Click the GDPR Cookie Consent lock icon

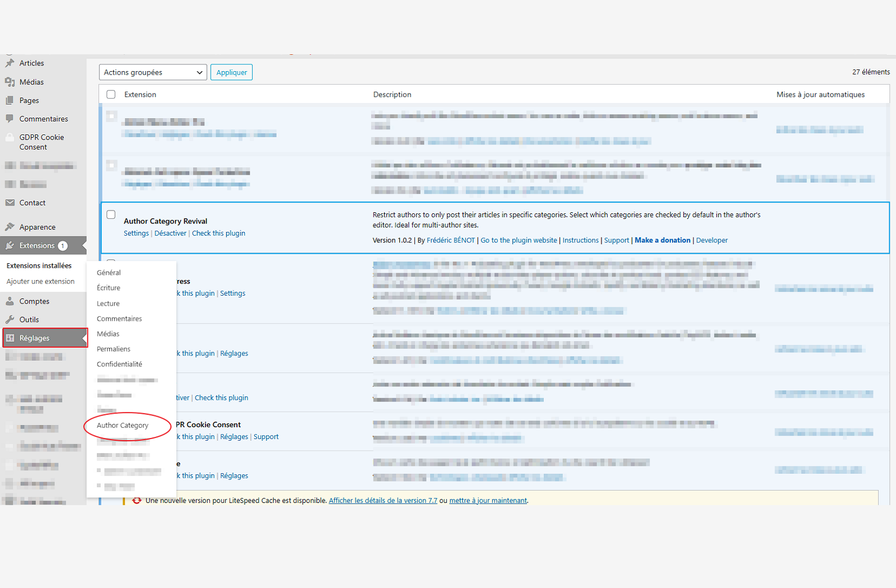[10, 137]
